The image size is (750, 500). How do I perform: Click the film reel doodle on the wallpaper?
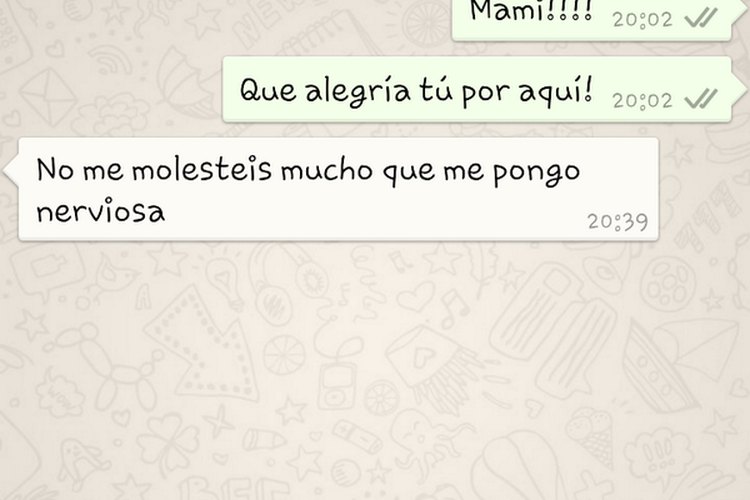(668, 284)
